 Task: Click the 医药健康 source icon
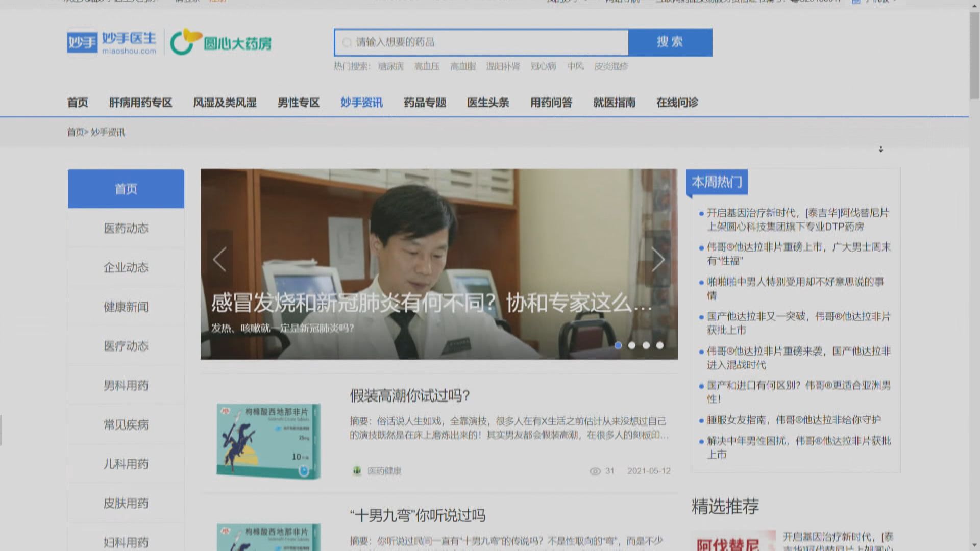click(357, 470)
